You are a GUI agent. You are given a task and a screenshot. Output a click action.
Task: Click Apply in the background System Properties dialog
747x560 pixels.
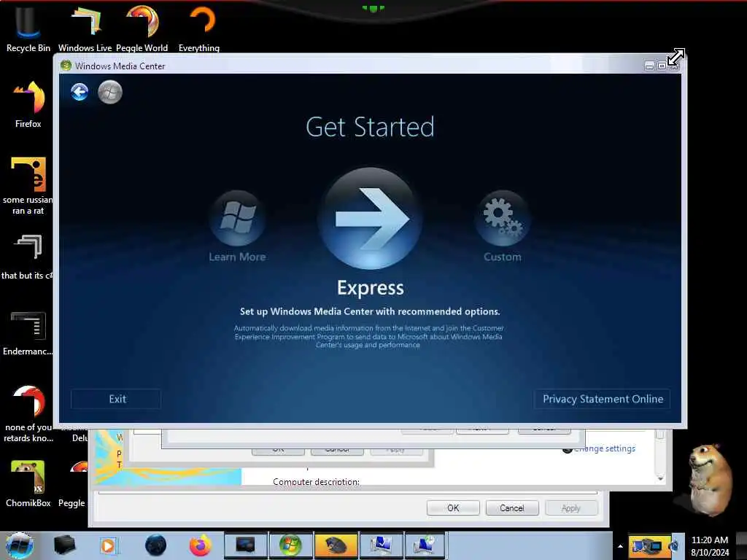tap(571, 508)
